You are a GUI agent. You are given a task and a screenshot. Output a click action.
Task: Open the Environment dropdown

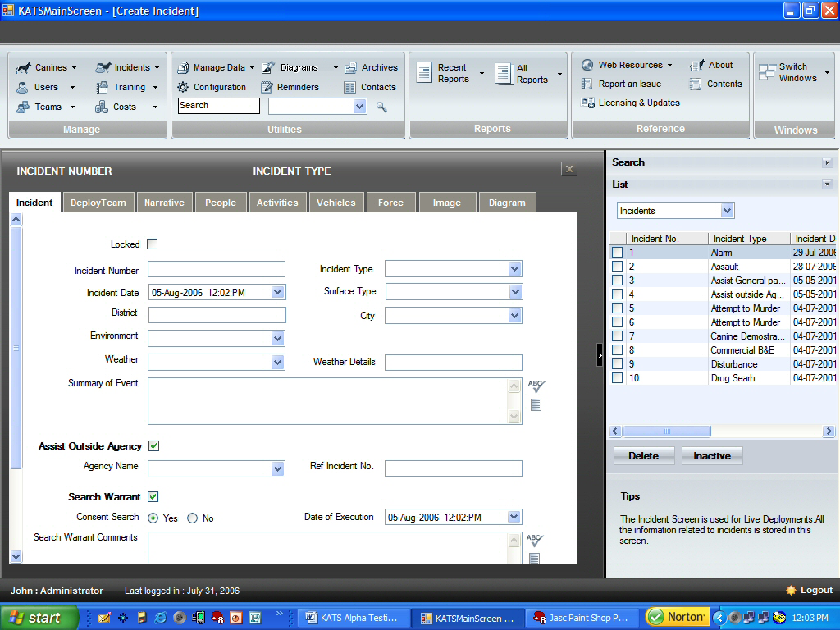277,339
